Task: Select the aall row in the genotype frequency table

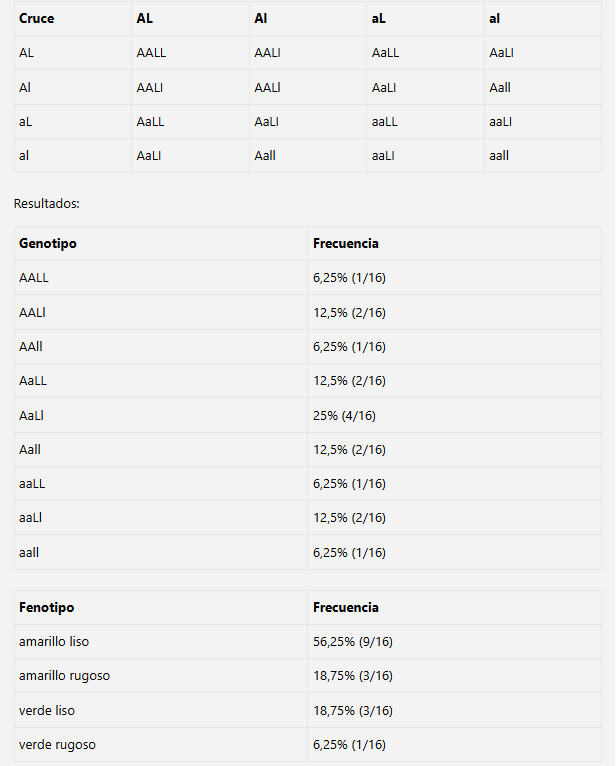Action: [29, 552]
